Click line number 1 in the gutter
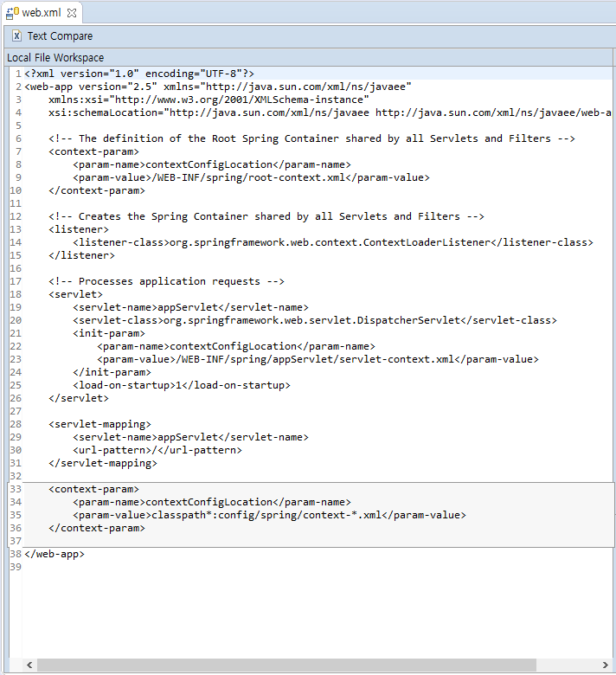The width and height of the screenshot is (616, 675). click(18, 74)
